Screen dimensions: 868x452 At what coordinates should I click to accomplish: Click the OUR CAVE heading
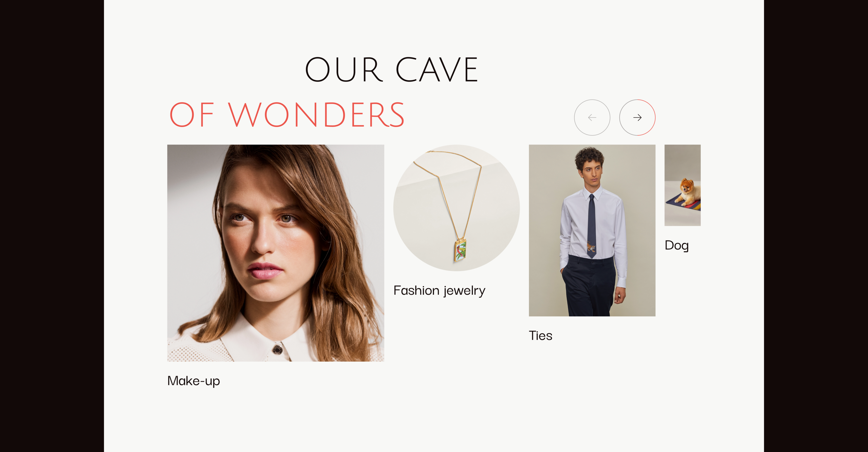click(391, 70)
